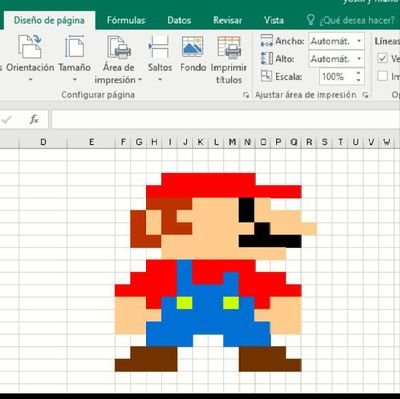Increase Escala with the up spinner arrow
Image resolution: width=400 pixels, height=399 pixels.
358,73
